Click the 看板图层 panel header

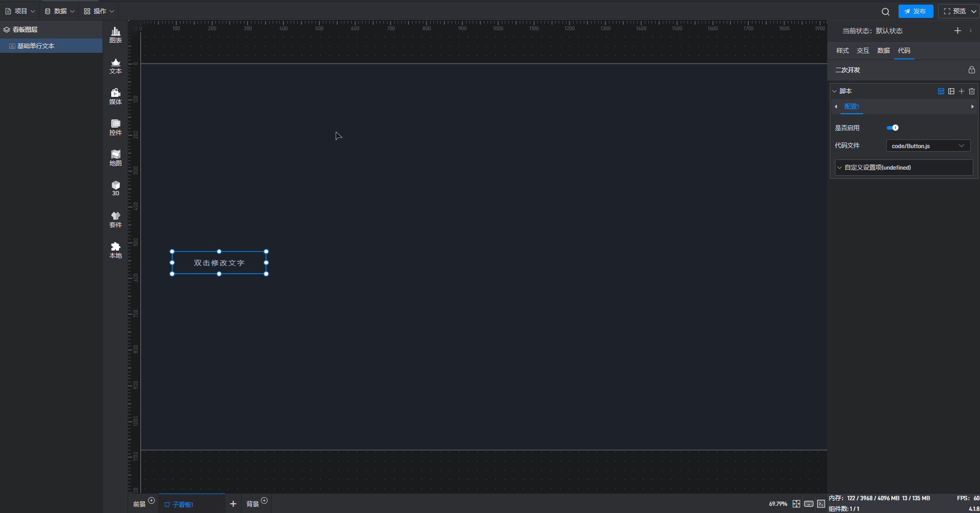[51, 30]
